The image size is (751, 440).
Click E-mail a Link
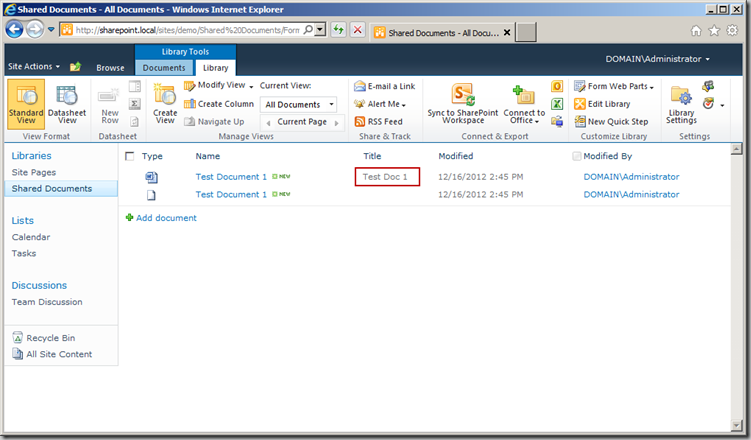pos(385,86)
